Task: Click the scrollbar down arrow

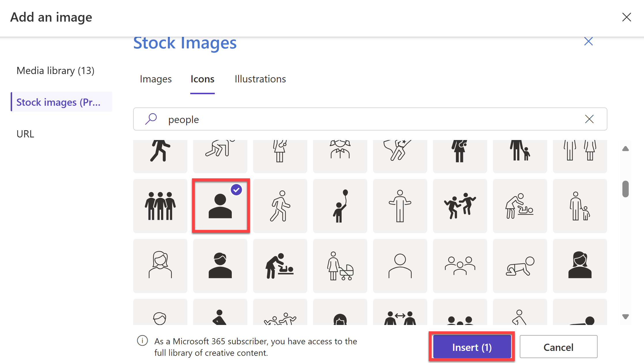Action: pos(625,317)
